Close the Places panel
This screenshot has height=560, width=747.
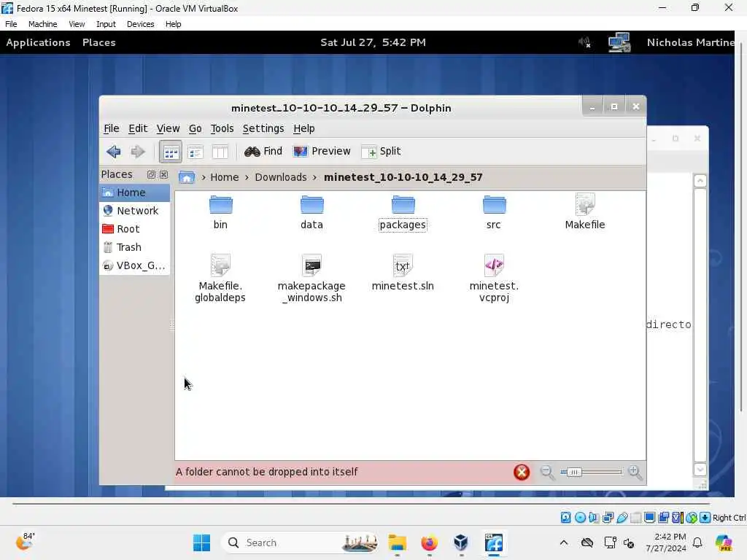163,175
